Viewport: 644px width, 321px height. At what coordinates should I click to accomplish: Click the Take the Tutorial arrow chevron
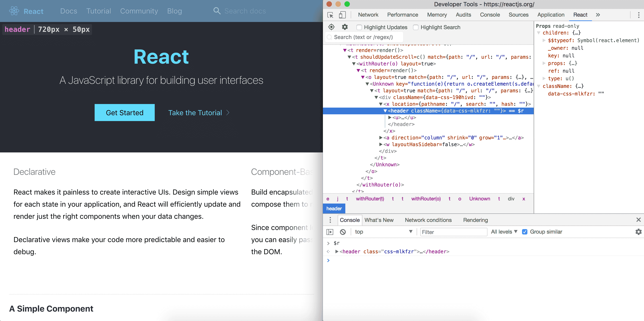pos(228,113)
